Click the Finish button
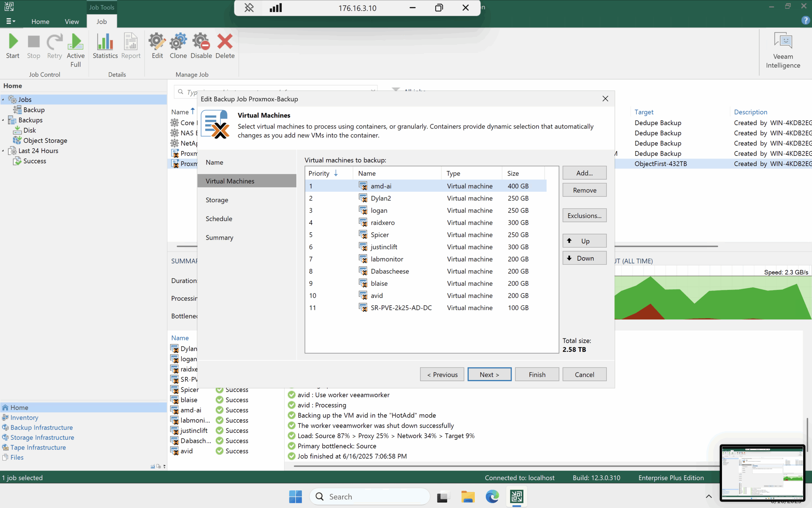Viewport: 812px width, 508px height. [x=537, y=374]
